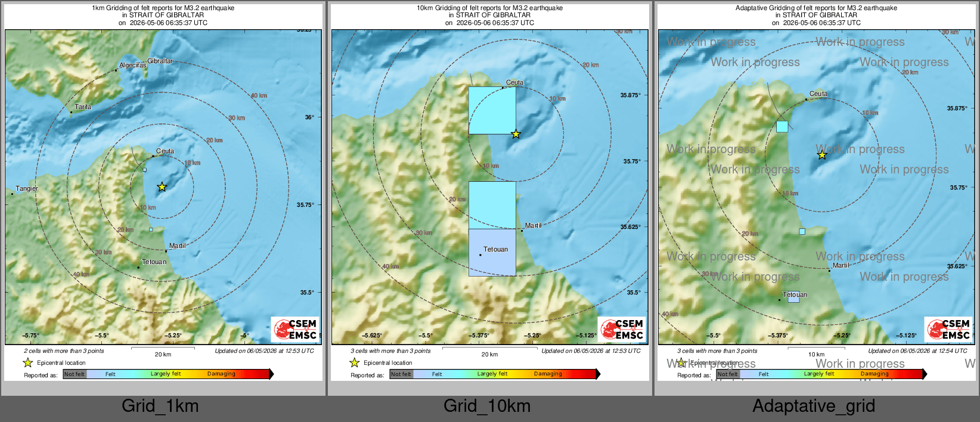Image resolution: width=980 pixels, height=422 pixels.
Task: Click the top cyan grid cell below Ceuta in Grid_10km
Action: coord(492,110)
